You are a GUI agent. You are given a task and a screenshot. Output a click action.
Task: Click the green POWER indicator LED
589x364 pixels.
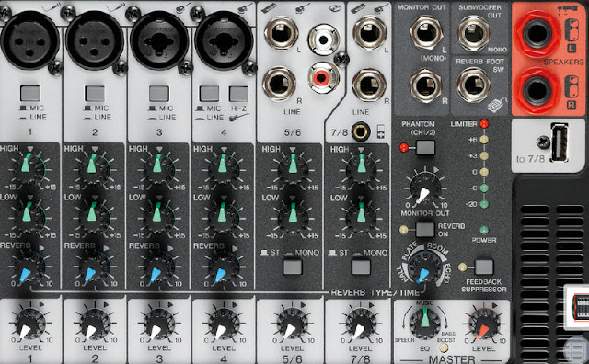484,230
